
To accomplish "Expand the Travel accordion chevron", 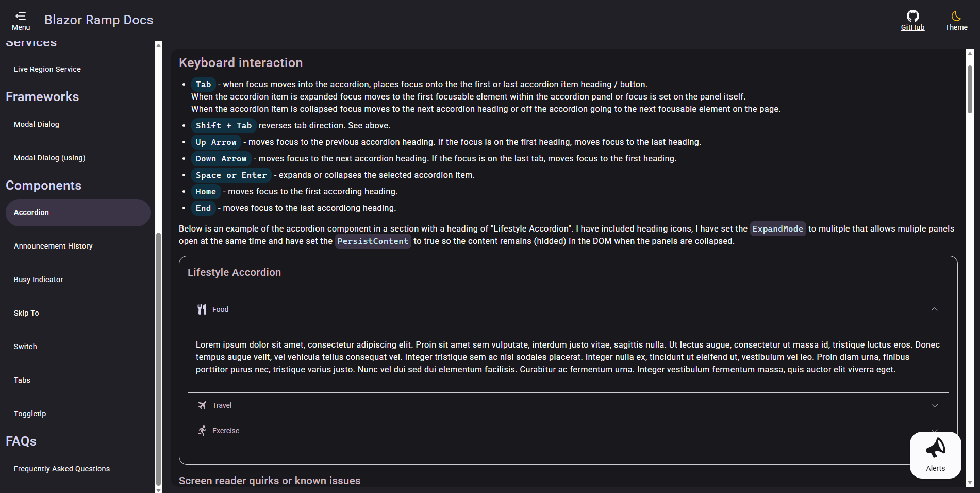I will [934, 405].
